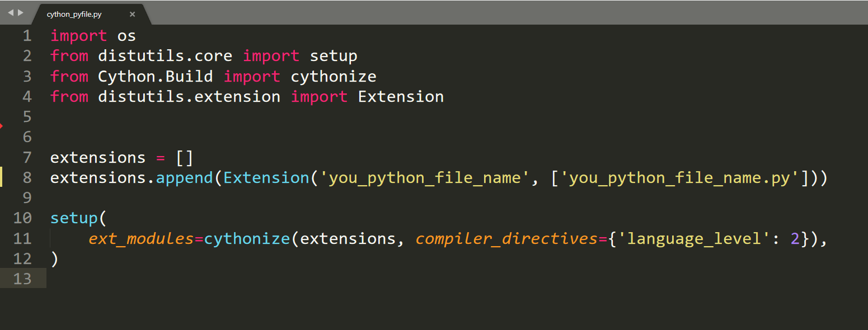Click distutils.core on line 2

[x=165, y=56]
